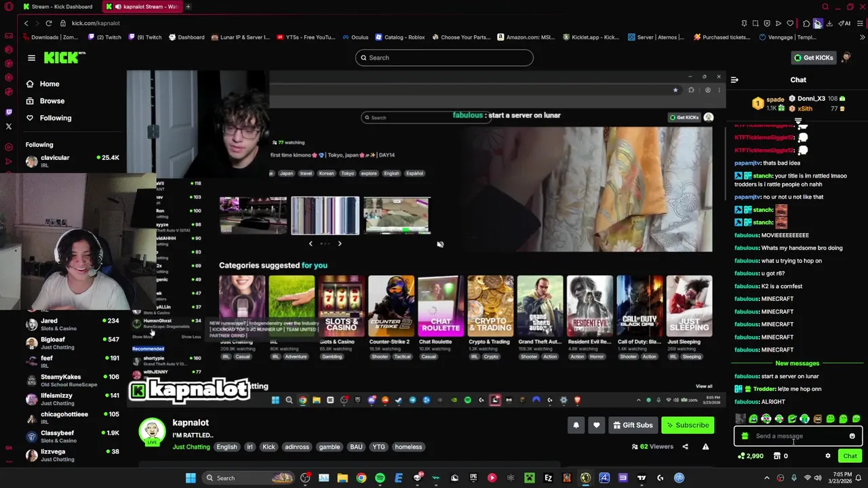Switch to kapnalot Stream browser tab
The width and height of the screenshot is (868, 488).
(142, 7)
